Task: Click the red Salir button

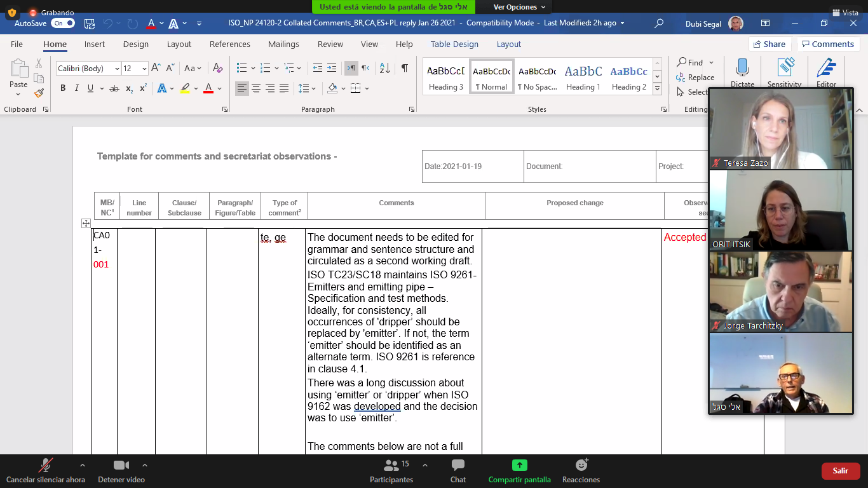Action: point(840,471)
